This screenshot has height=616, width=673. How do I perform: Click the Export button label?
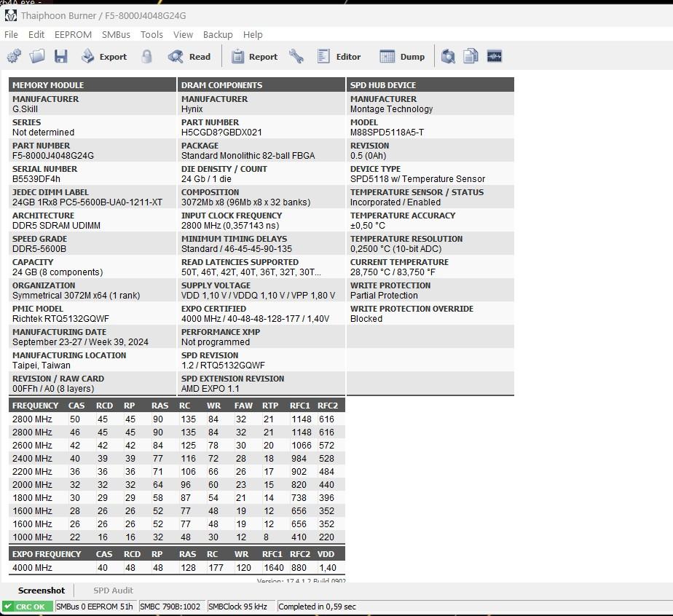tap(113, 57)
